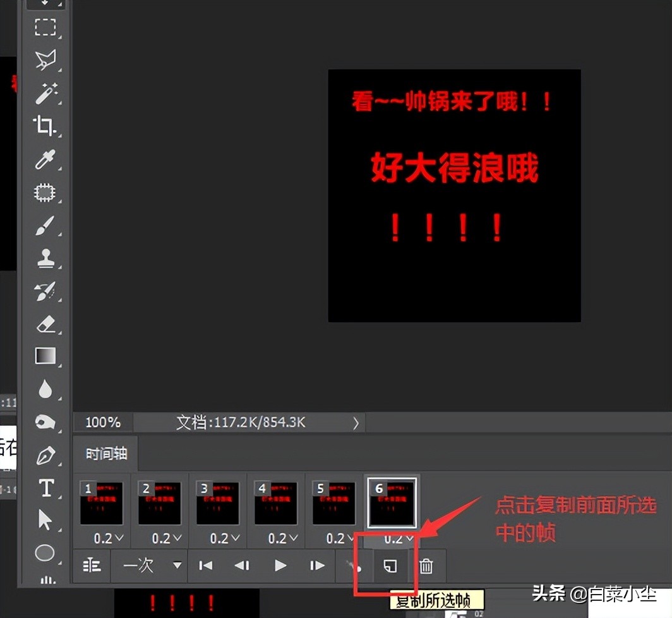This screenshot has width=672, height=618.
Task: Select the Eraser tool
Action: point(45,324)
